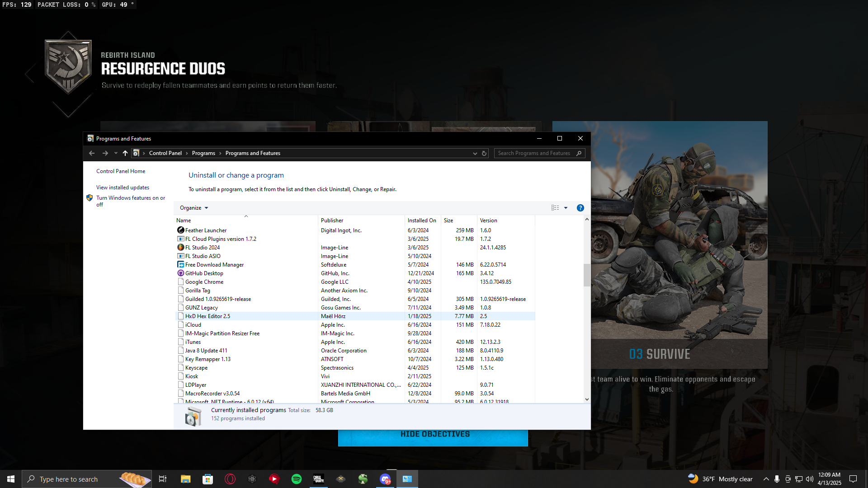The width and height of the screenshot is (868, 488).
Task: Sort list by Installed On column header
Action: pyautogui.click(x=423, y=221)
